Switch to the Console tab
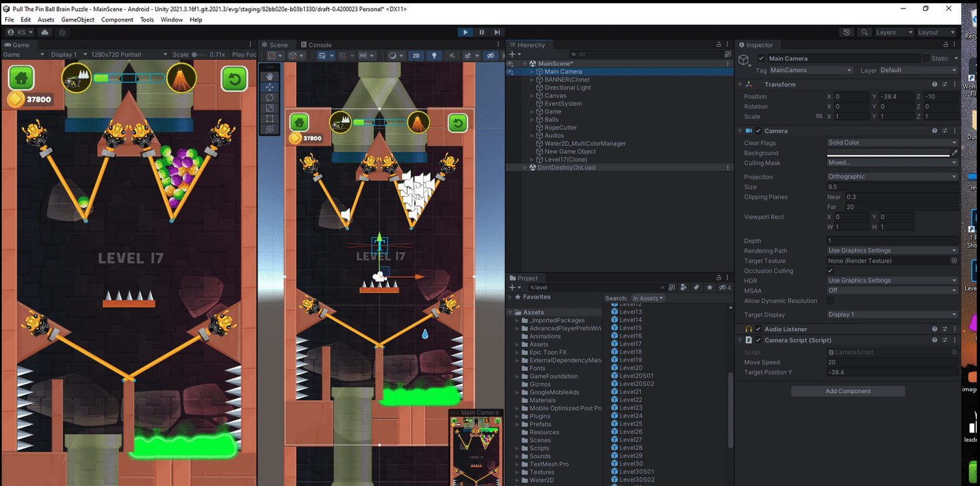Screen dimensions: 980x486 click(319, 45)
